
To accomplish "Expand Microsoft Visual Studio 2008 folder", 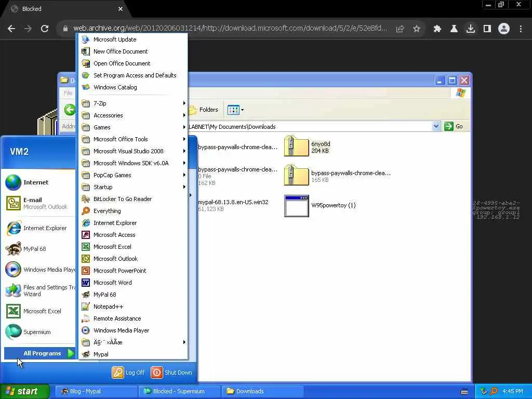I will pos(133,151).
